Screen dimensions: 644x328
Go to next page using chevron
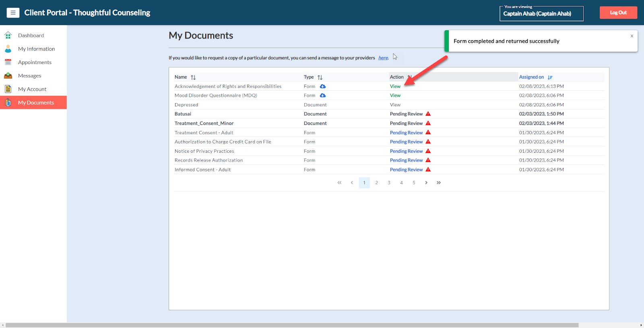426,183
